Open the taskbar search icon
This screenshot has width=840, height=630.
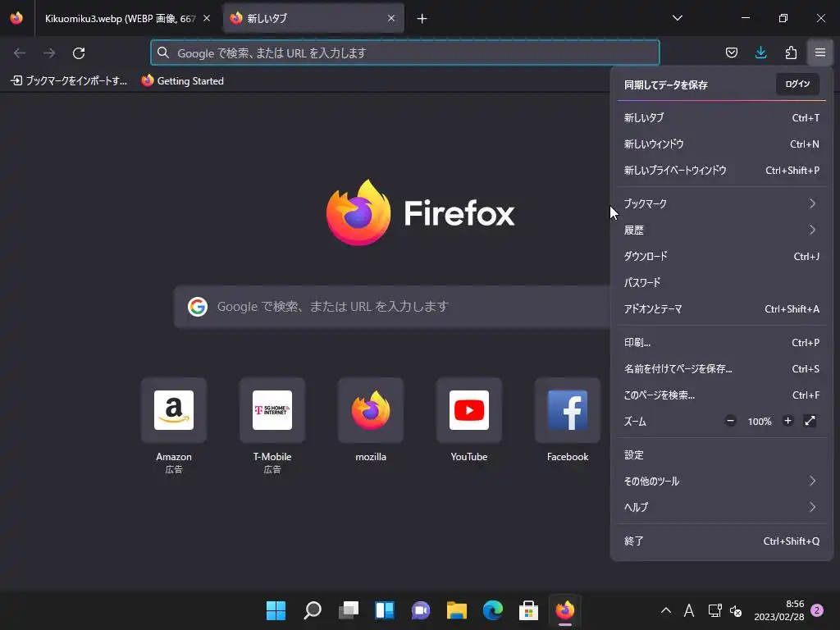tap(313, 610)
